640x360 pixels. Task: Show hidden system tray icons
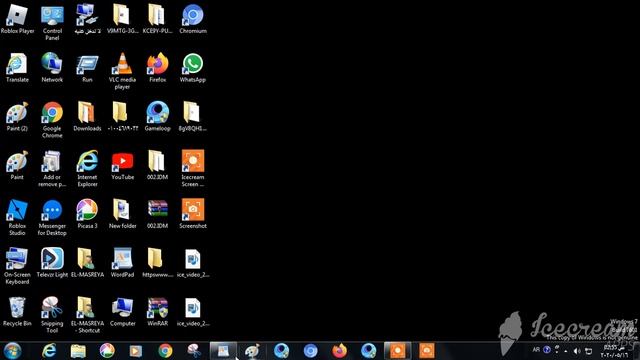point(566,351)
